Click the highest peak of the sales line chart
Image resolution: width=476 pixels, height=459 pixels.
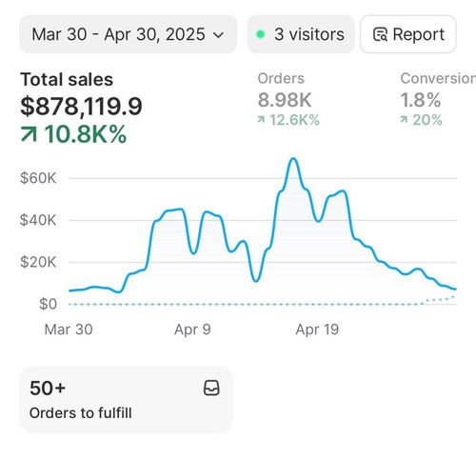[293, 158]
